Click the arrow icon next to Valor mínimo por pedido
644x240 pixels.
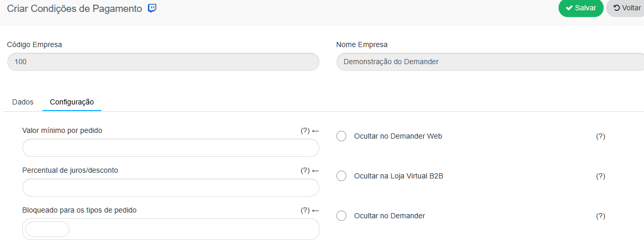pyautogui.click(x=315, y=131)
